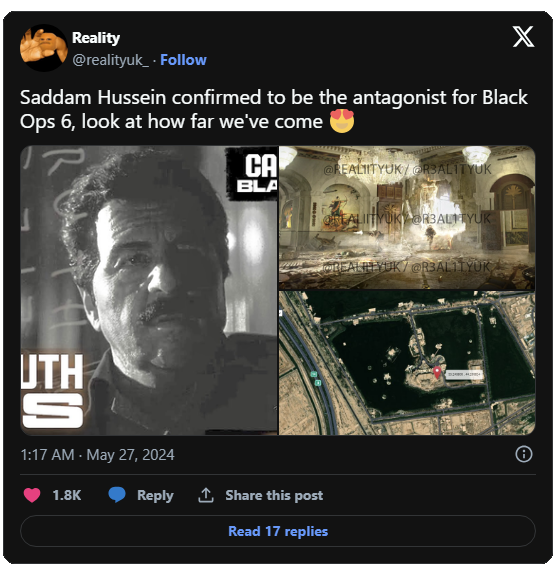
Task: Open the Reality profile avatar
Action: [x=44, y=48]
